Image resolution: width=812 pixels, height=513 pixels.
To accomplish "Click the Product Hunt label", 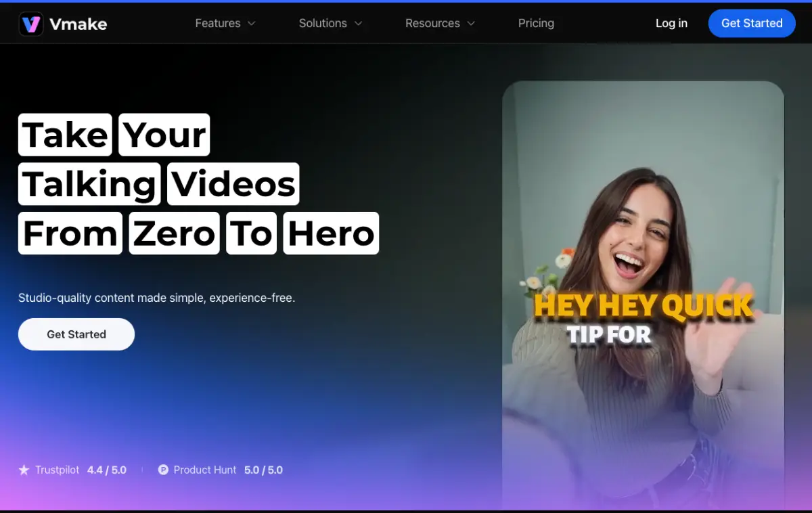I will (205, 470).
